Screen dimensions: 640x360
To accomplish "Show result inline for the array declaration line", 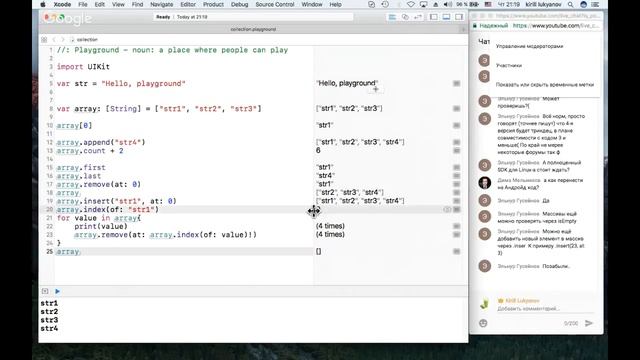I will click(456, 109).
